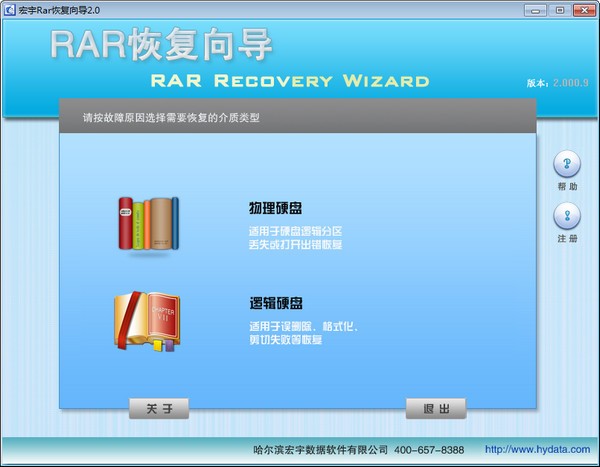Viewport: 600px width, 467px height.
Task: Open the 关于 about button
Action: (x=159, y=408)
